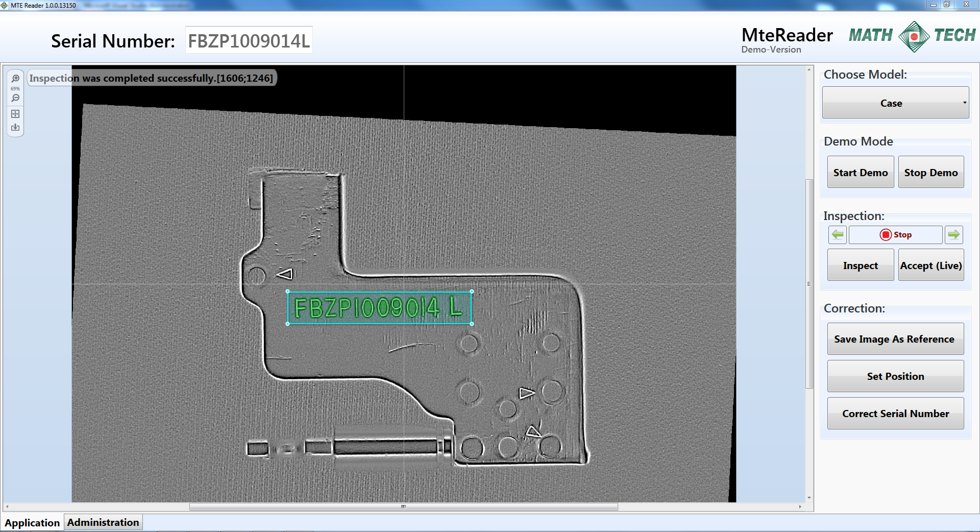Go to next inspection with right arrow

tap(953, 235)
